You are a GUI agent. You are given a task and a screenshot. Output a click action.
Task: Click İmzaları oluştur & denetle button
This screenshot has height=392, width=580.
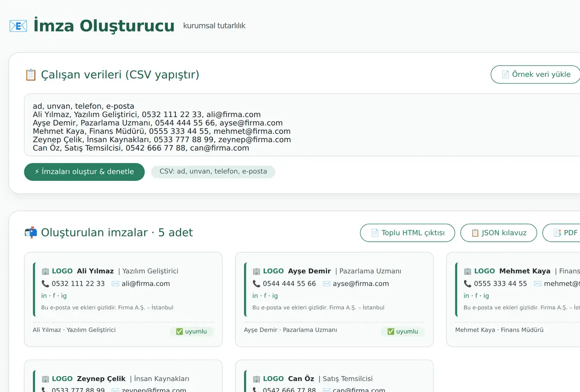(x=84, y=172)
